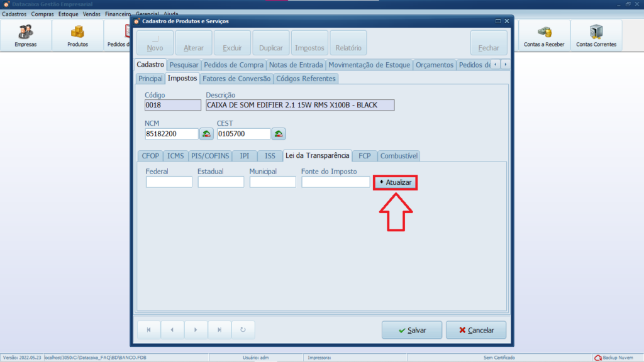644x362 pixels.
Task: Click the refresh record navigation button
Action: tap(243, 330)
